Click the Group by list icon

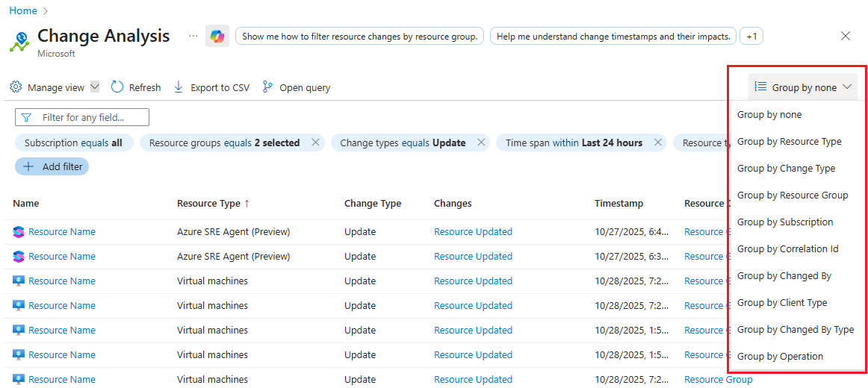click(x=760, y=87)
